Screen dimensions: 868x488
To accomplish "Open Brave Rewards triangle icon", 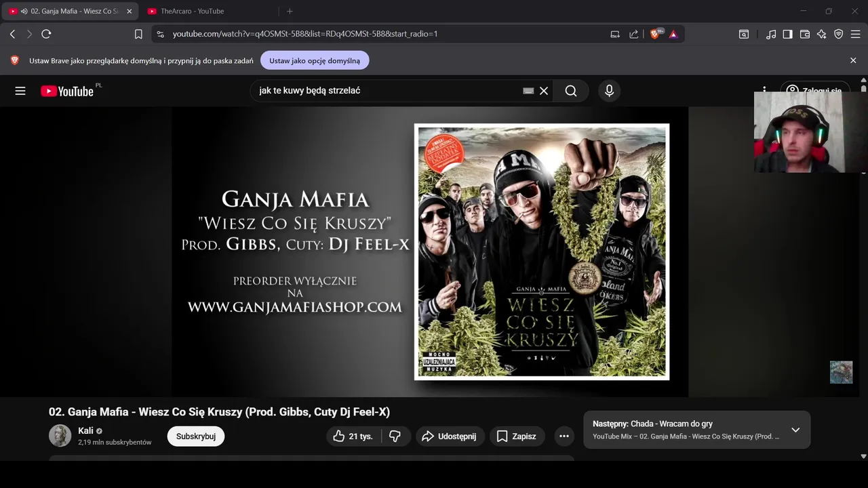I will pyautogui.click(x=673, y=34).
